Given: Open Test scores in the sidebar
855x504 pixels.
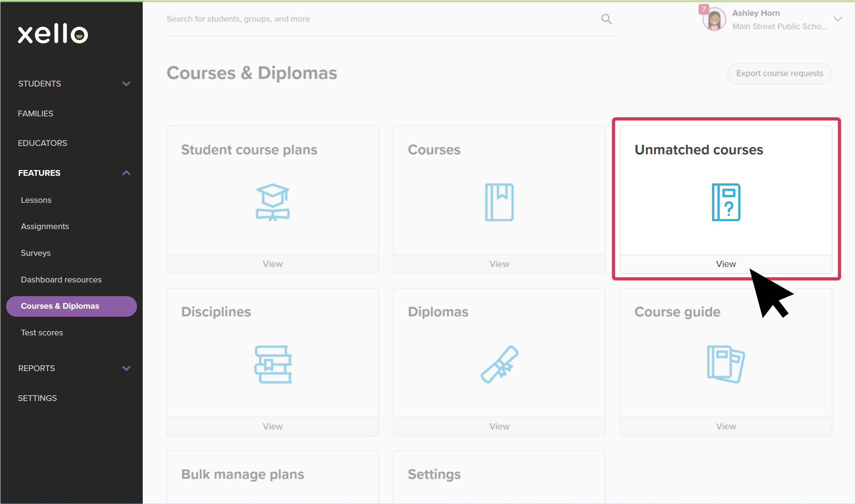Looking at the screenshot, I should tap(42, 333).
